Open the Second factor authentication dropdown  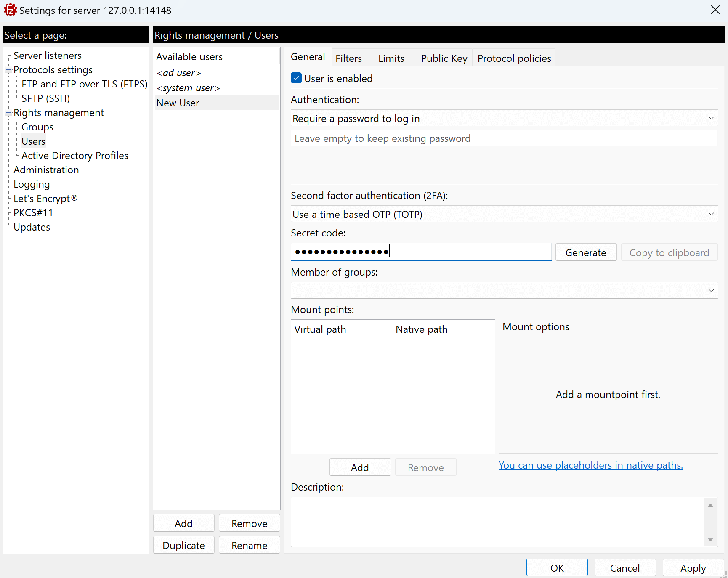(x=504, y=214)
